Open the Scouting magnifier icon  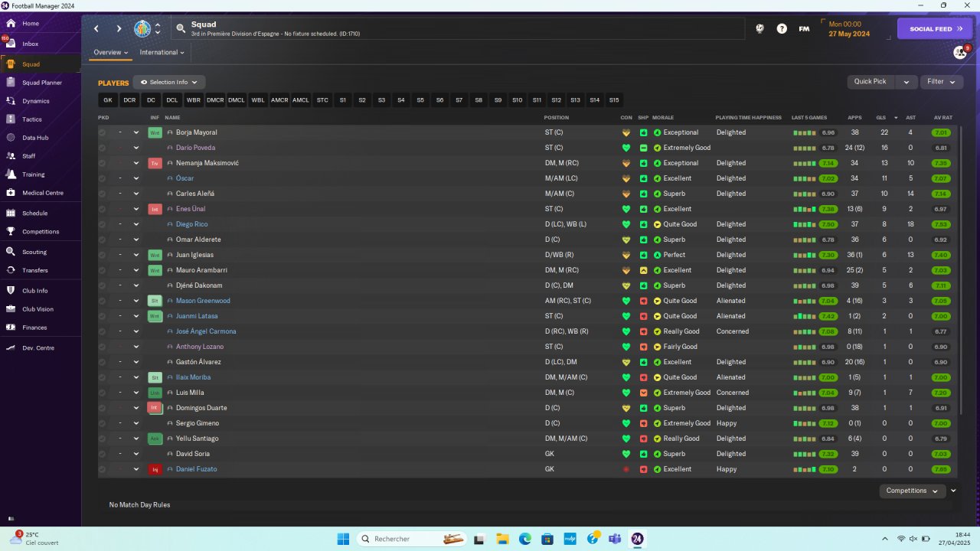[x=11, y=252]
